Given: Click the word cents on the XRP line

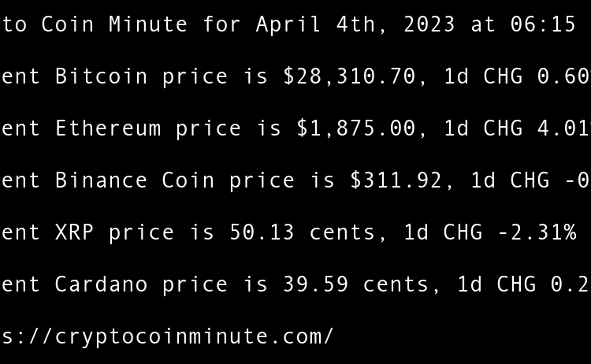Looking at the screenshot, I should tap(342, 232).
